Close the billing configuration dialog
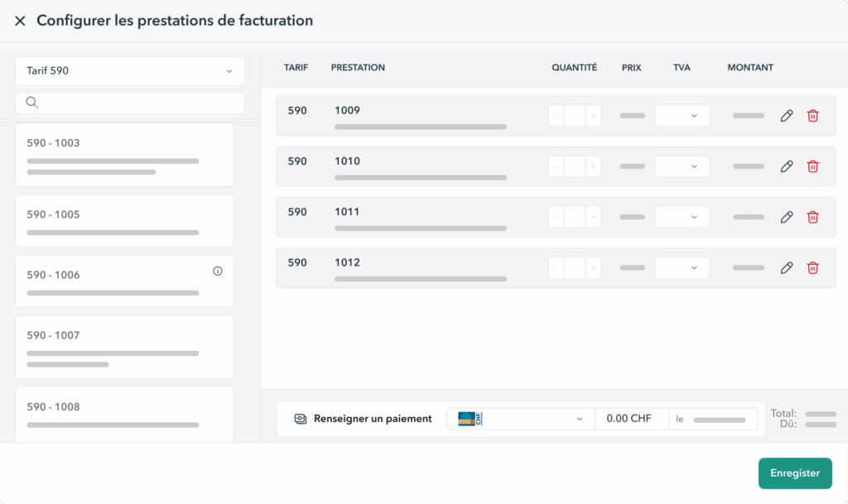This screenshot has width=848, height=504. click(20, 21)
